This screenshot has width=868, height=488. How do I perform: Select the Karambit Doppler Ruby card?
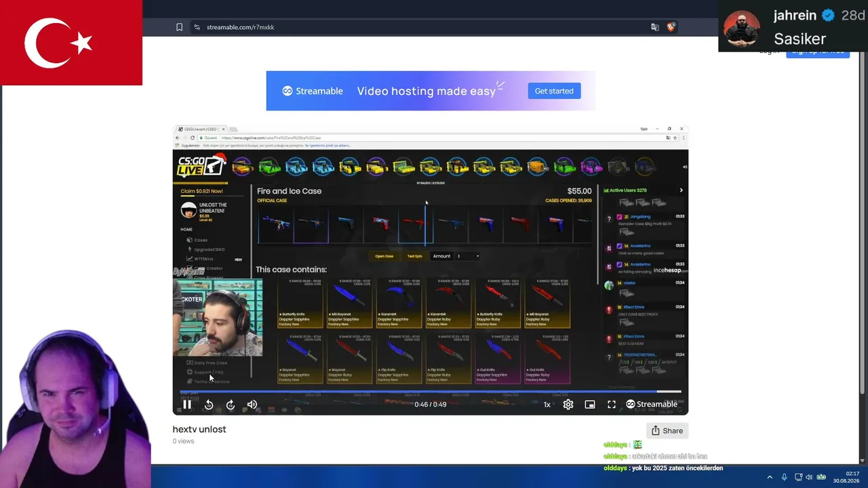(448, 302)
